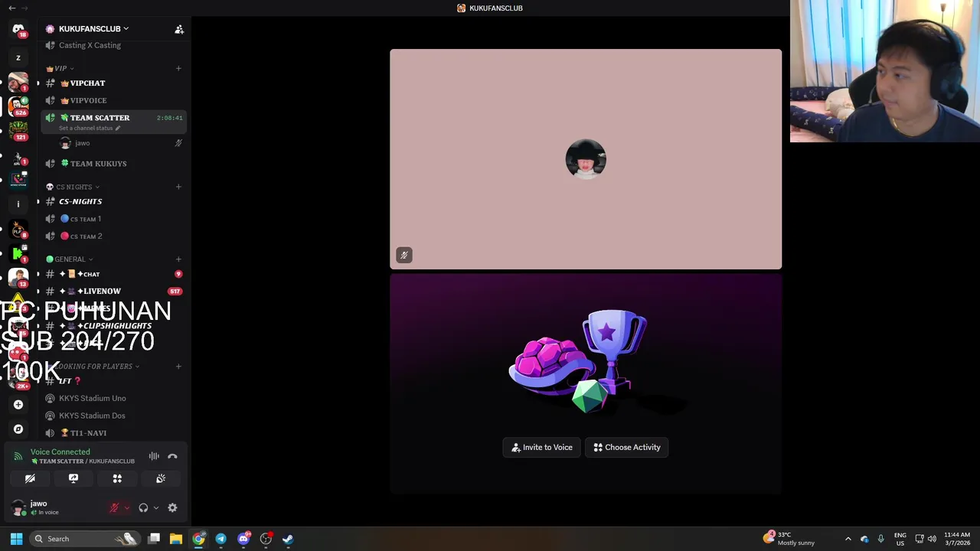Open the soundboard in the voice panel
980x551 pixels.
point(161,478)
